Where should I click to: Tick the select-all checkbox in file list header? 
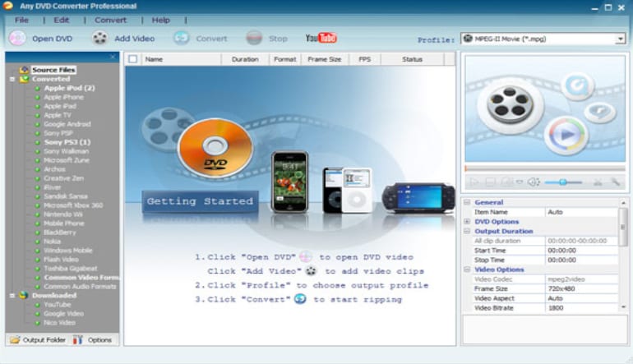tap(133, 59)
